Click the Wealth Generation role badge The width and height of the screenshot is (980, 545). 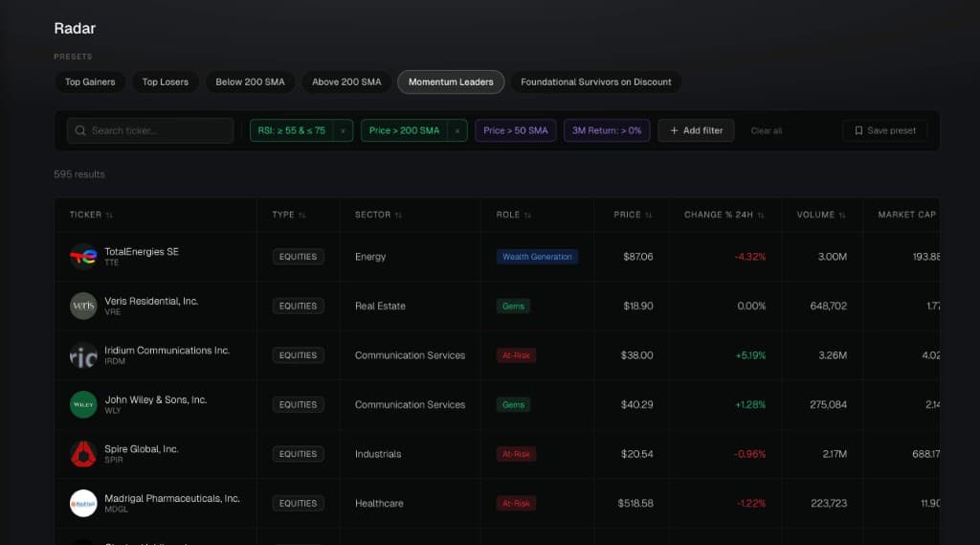coord(538,257)
